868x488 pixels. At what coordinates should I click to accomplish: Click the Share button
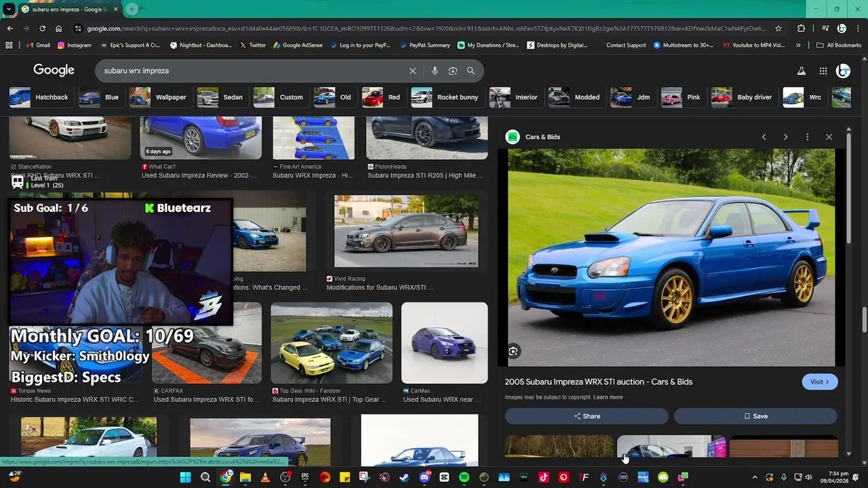(x=587, y=416)
